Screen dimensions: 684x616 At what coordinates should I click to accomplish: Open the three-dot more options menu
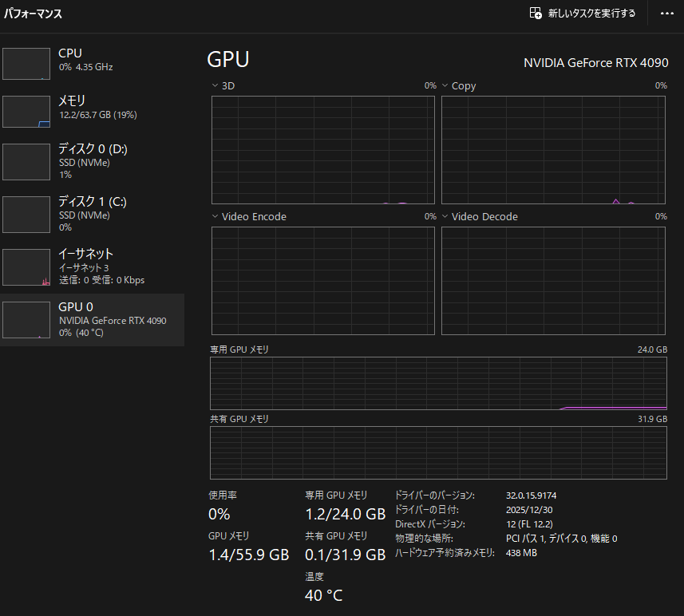(667, 14)
